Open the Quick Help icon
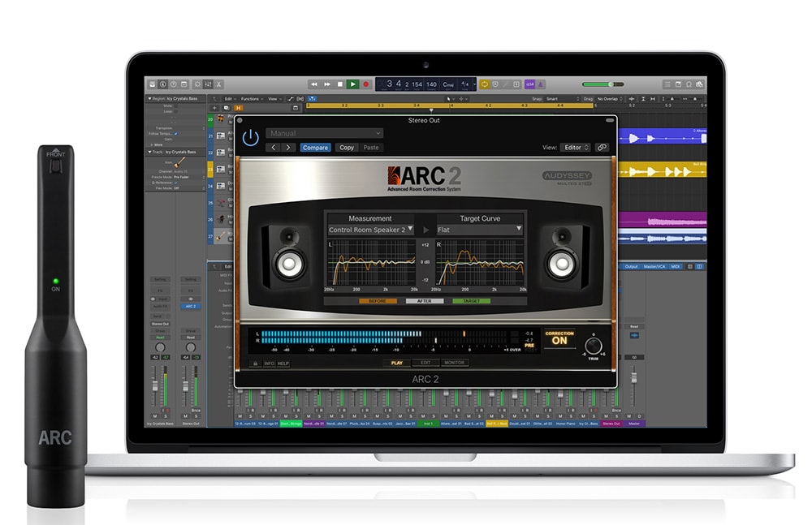The height and width of the screenshot is (525, 812). [174, 84]
